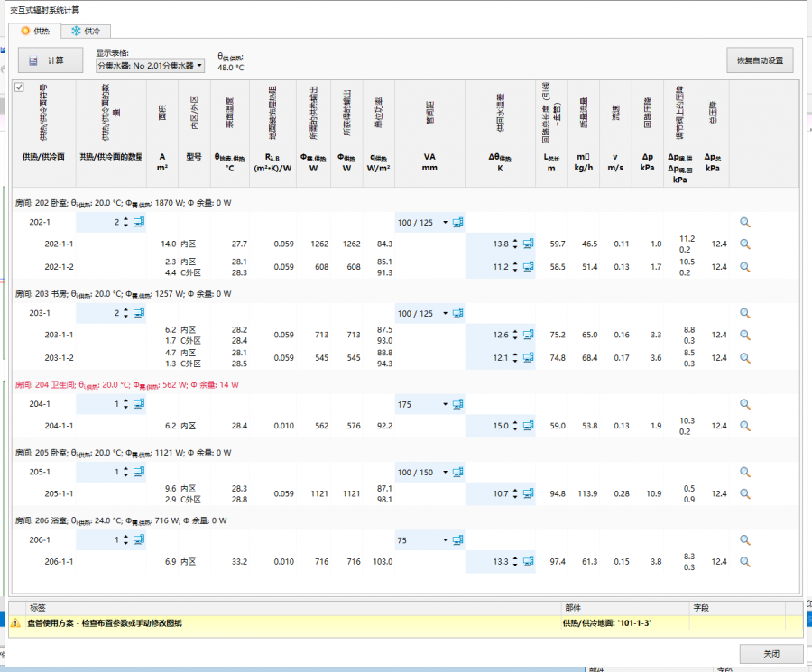Click monitor icon beside pipe spacing in row 202-1
The width and height of the screenshot is (812, 672).
[458, 223]
